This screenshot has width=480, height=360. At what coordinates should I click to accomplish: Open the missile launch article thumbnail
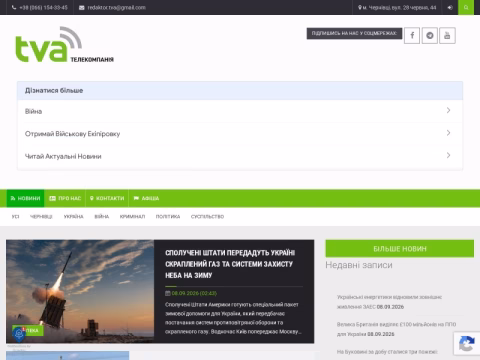pyautogui.click(x=80, y=291)
